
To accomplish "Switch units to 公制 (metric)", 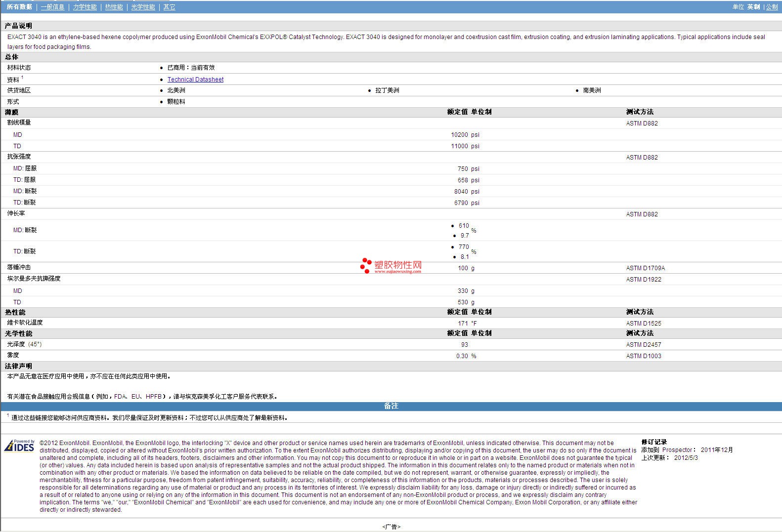I will [x=772, y=7].
